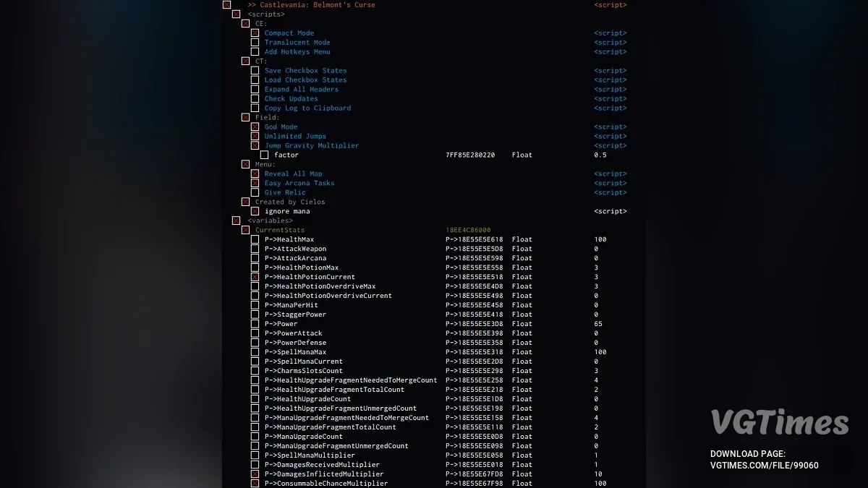The image size is (868, 488).
Task: Click the P->Power value 65
Action: pos(598,325)
